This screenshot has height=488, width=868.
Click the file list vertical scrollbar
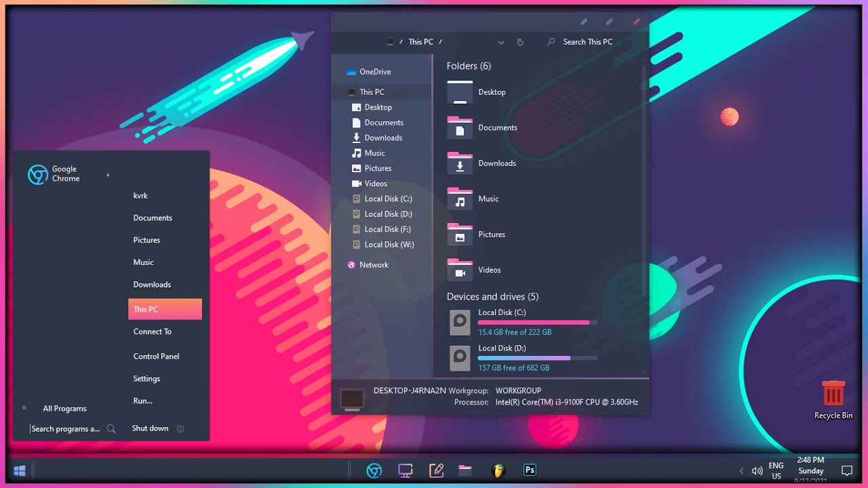pos(644,180)
